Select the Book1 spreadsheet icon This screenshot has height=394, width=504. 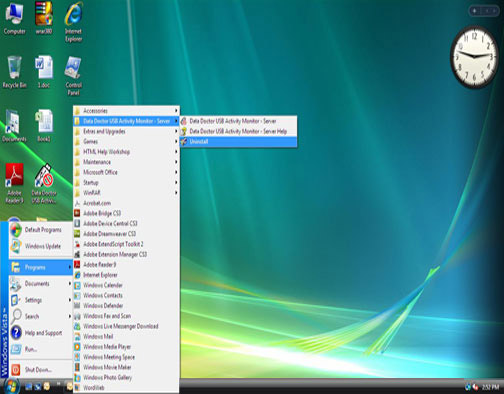(44, 126)
